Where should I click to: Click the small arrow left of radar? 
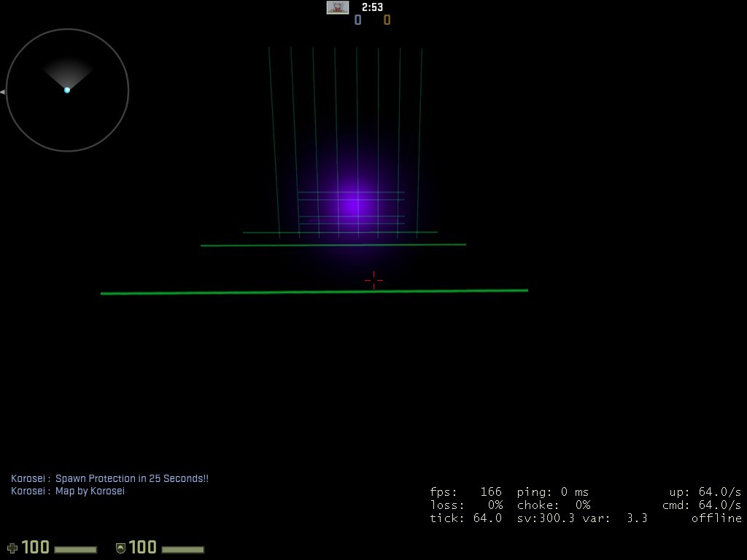(x=2, y=92)
